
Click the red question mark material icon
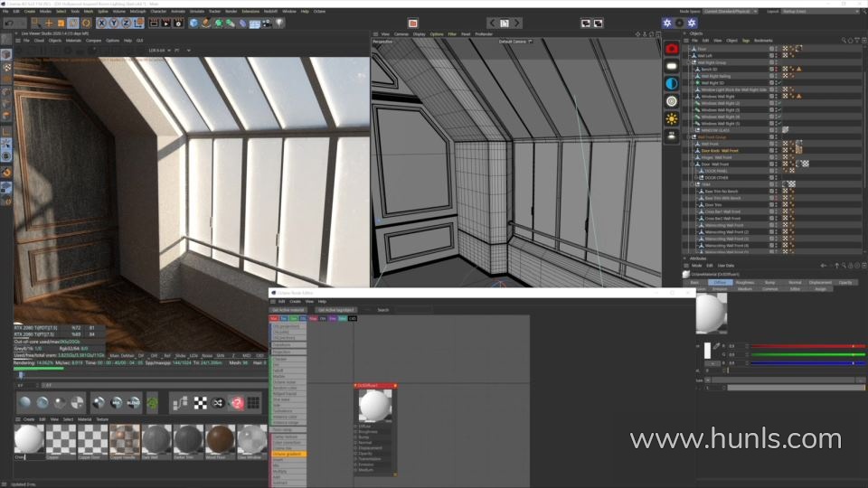(x=237, y=403)
